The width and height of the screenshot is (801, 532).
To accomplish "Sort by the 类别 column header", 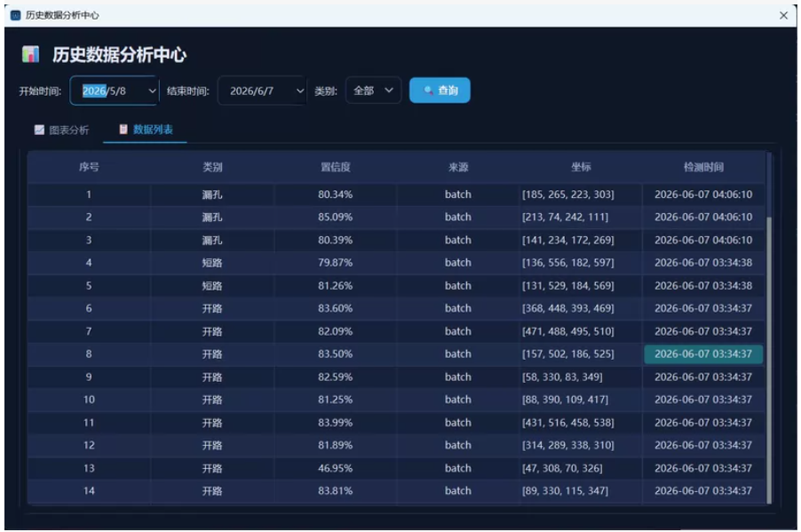I will coord(212,167).
